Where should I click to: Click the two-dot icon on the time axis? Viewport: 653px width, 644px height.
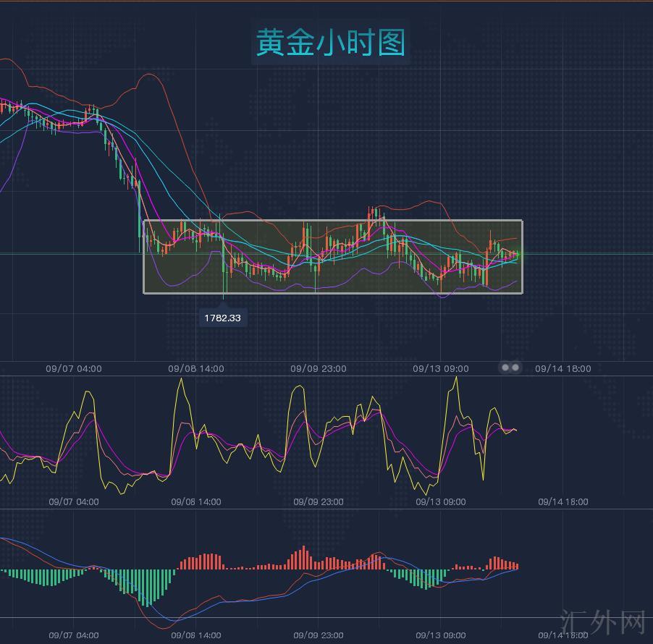510,368
